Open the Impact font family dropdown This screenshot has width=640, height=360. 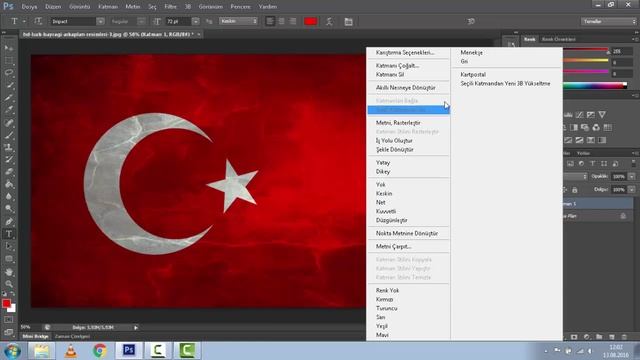pyautogui.click(x=100, y=21)
